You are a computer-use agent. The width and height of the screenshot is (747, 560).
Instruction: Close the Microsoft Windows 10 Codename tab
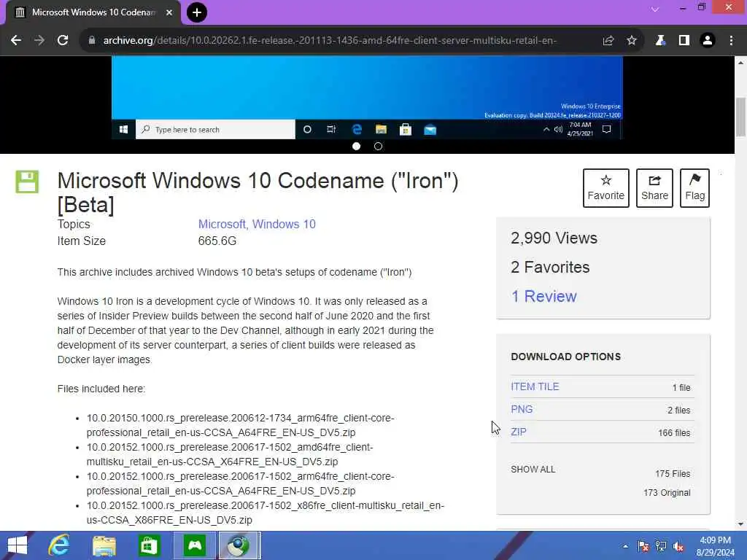[x=169, y=12]
